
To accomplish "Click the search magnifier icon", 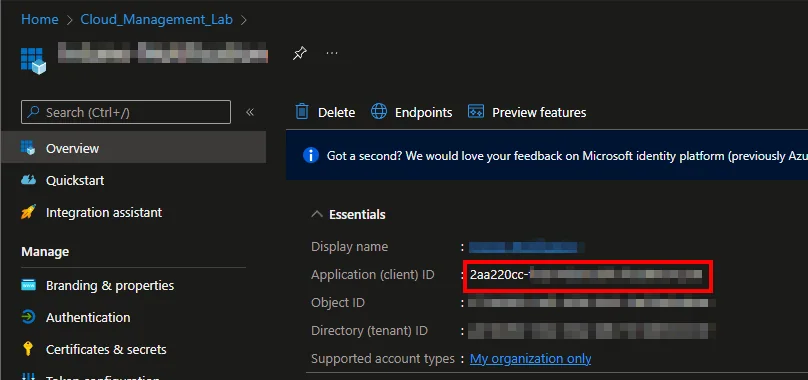I will click(x=33, y=112).
